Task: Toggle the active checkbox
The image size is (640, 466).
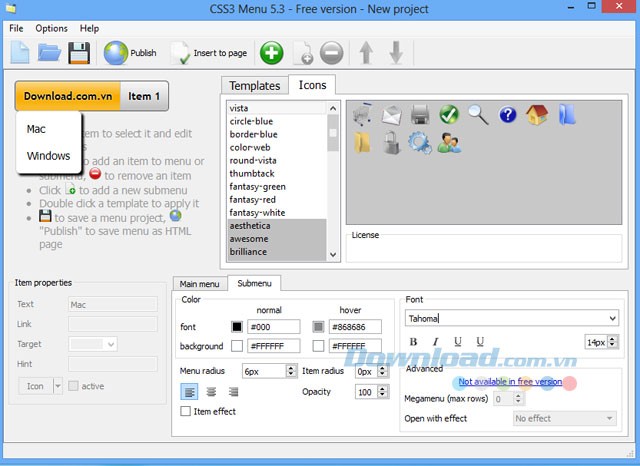Action: click(x=73, y=386)
